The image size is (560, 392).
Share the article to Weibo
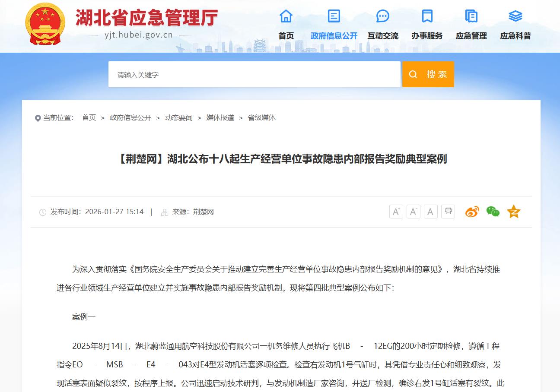[472, 212]
